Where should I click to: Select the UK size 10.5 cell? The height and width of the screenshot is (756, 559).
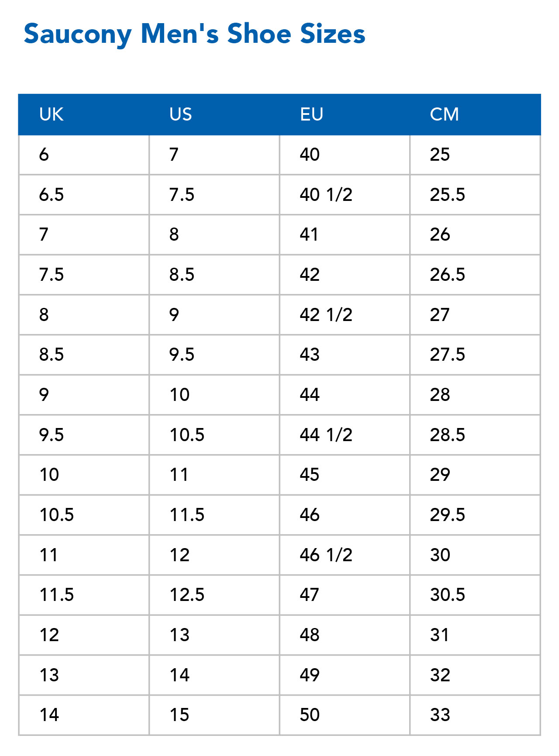(84, 515)
